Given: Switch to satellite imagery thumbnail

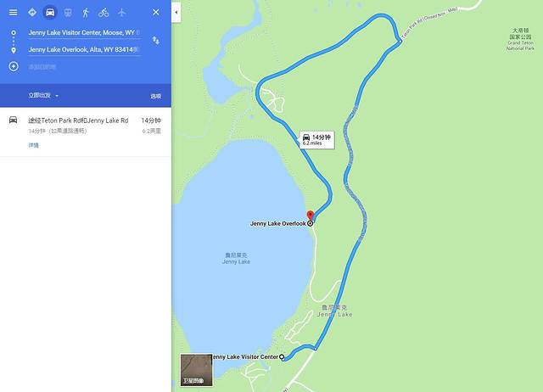Looking at the screenshot, I should coord(196,369).
